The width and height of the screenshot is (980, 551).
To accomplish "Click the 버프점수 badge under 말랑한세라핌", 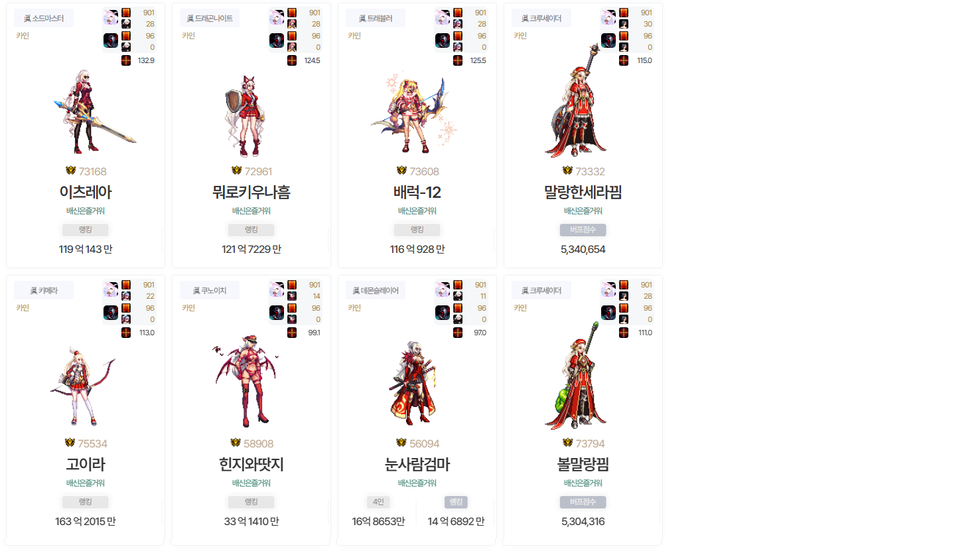I will [583, 230].
